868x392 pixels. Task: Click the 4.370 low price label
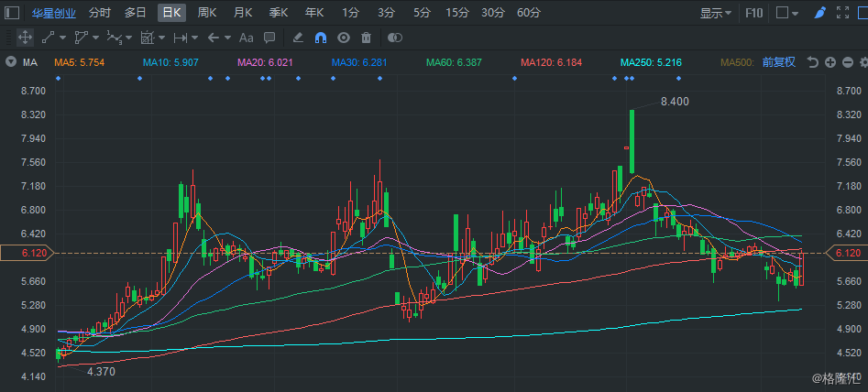point(101,372)
